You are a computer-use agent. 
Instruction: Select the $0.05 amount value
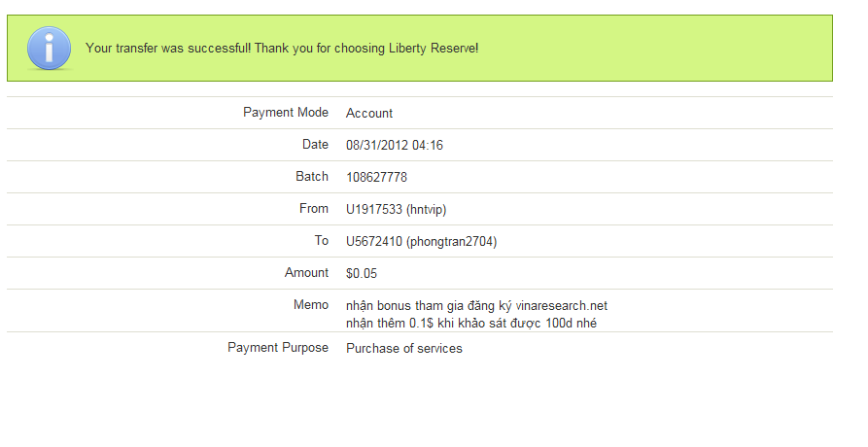(x=363, y=274)
